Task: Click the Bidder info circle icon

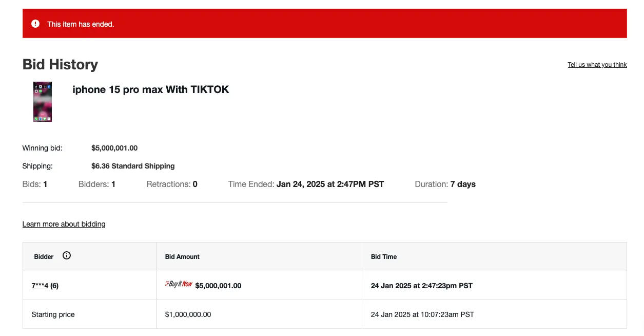Action: [67, 255]
